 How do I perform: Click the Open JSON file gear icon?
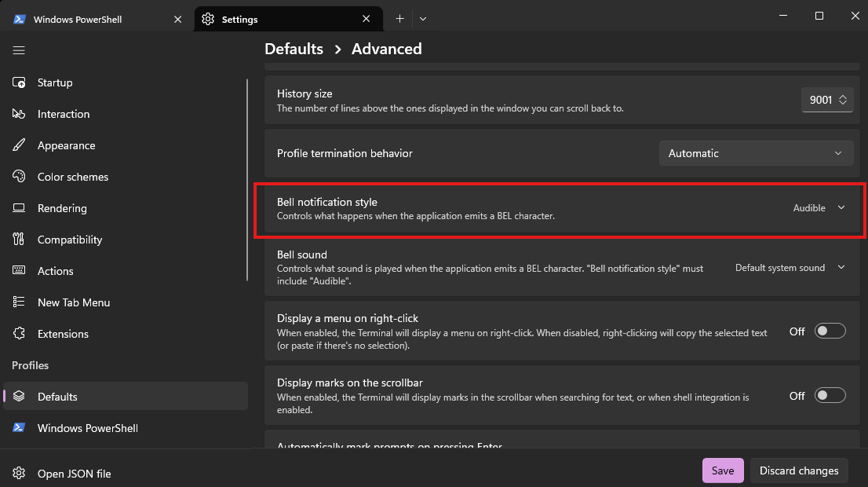tap(19, 474)
